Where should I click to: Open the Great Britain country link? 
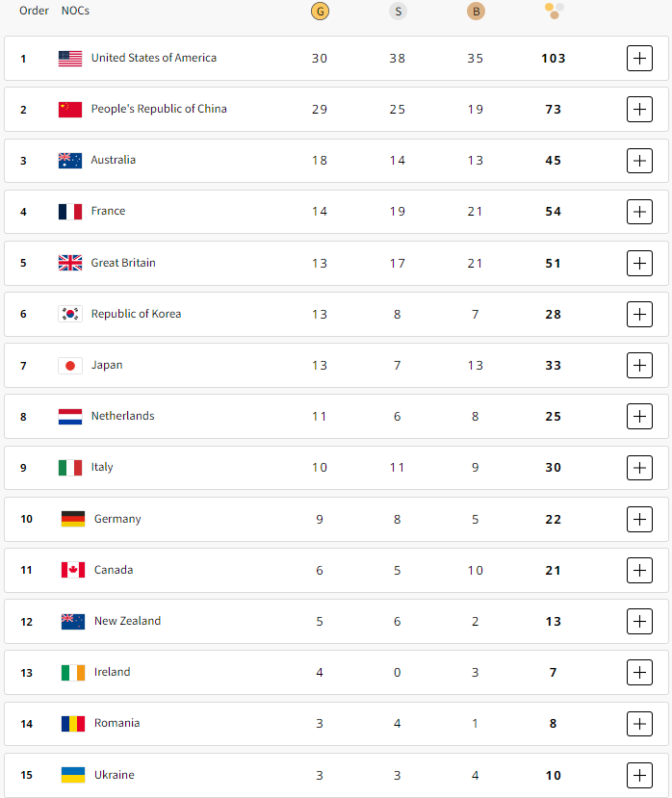123,263
